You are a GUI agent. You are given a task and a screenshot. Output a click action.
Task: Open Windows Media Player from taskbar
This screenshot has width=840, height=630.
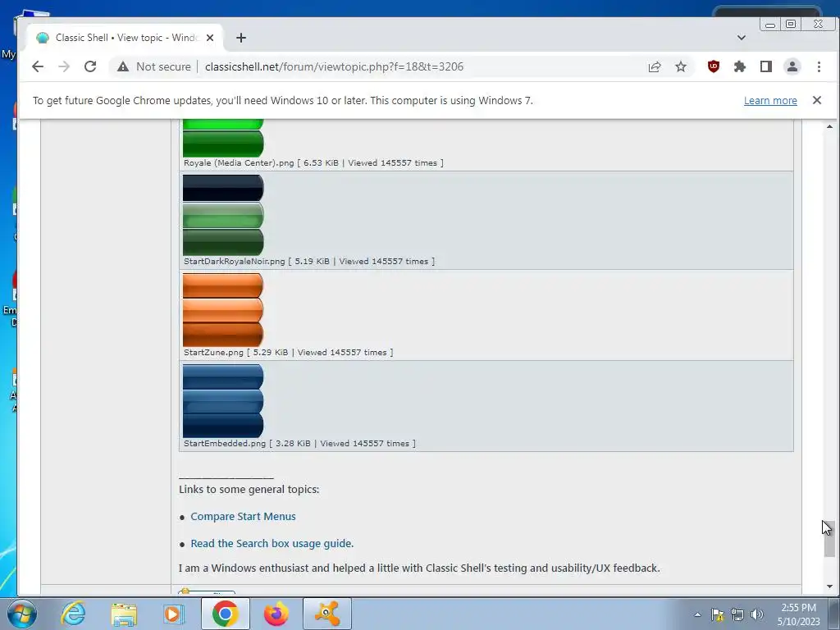(x=173, y=614)
